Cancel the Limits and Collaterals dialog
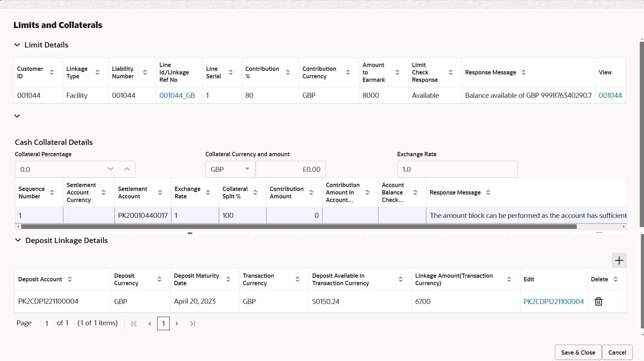The width and height of the screenshot is (644, 361). pos(617,352)
